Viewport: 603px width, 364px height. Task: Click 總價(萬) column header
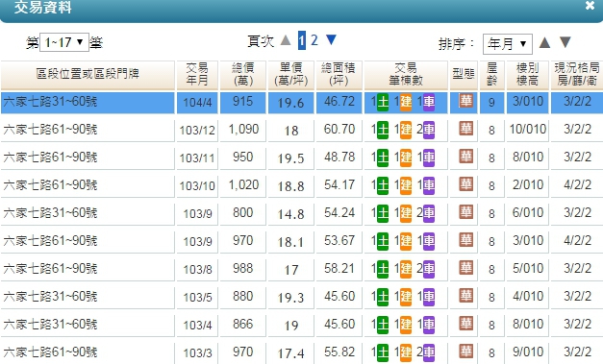pos(243,75)
